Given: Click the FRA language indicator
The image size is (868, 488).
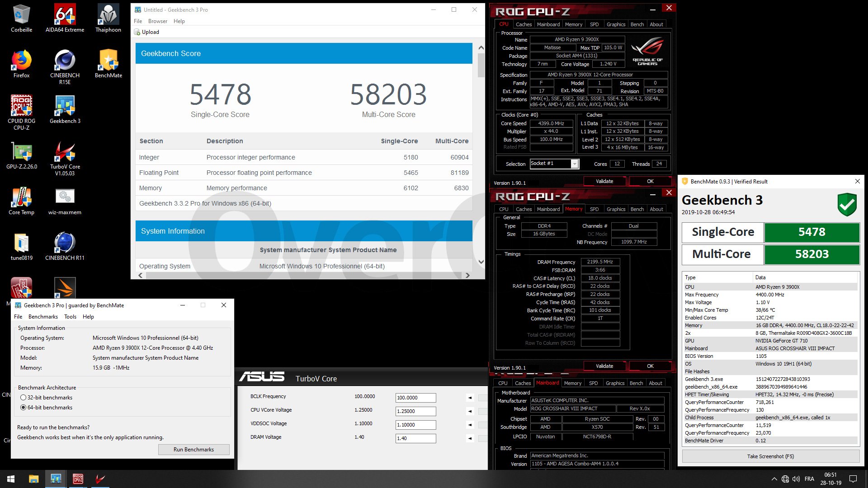Looking at the screenshot, I should 809,479.
